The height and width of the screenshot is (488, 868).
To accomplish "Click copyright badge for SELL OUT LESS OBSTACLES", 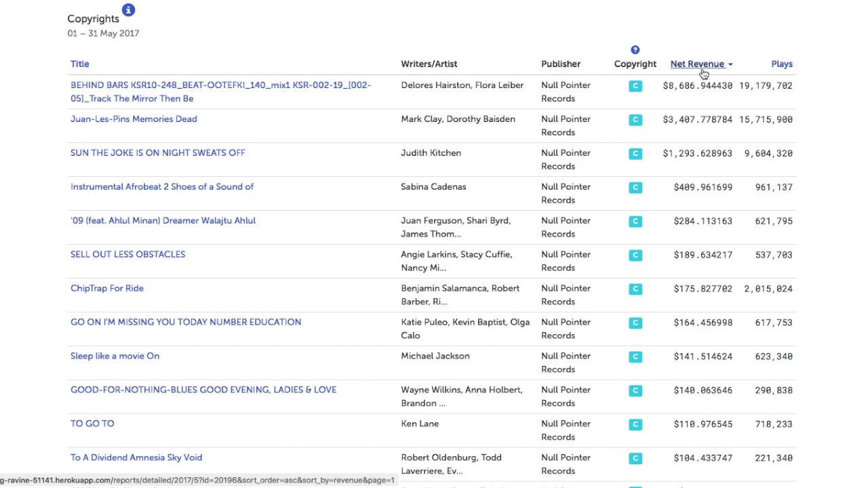I will pos(635,255).
